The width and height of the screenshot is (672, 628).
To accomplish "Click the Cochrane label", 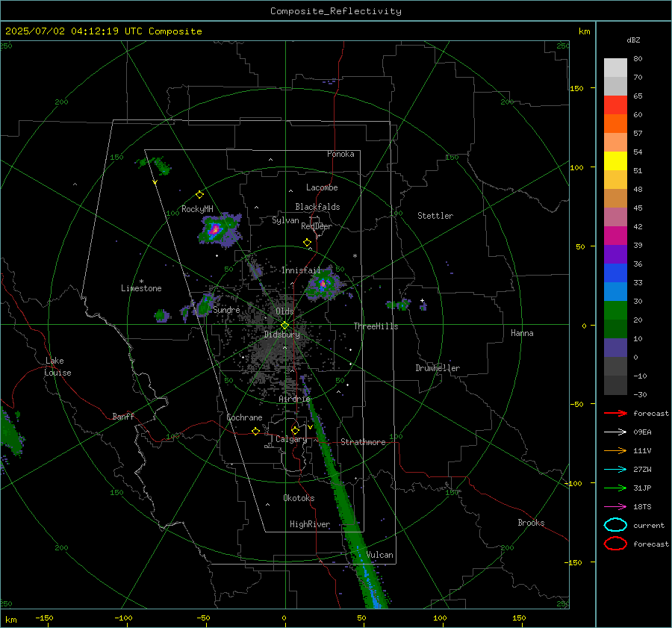I will click(x=244, y=417).
